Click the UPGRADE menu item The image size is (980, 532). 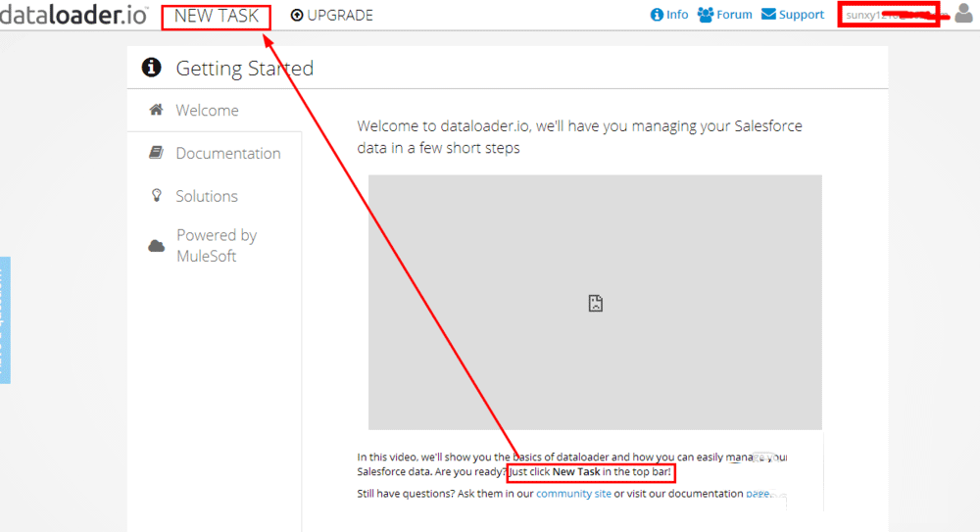pos(332,16)
